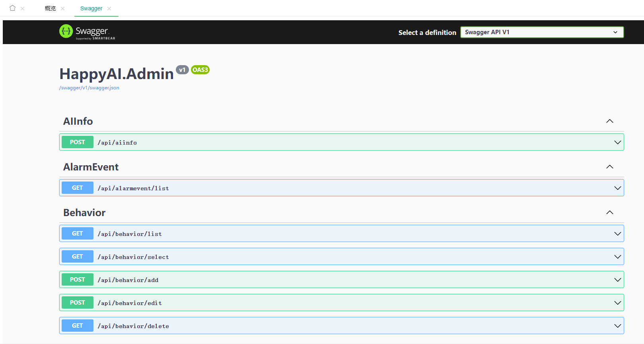
Task: Click the /api/behavior/add path text
Action: (x=128, y=280)
